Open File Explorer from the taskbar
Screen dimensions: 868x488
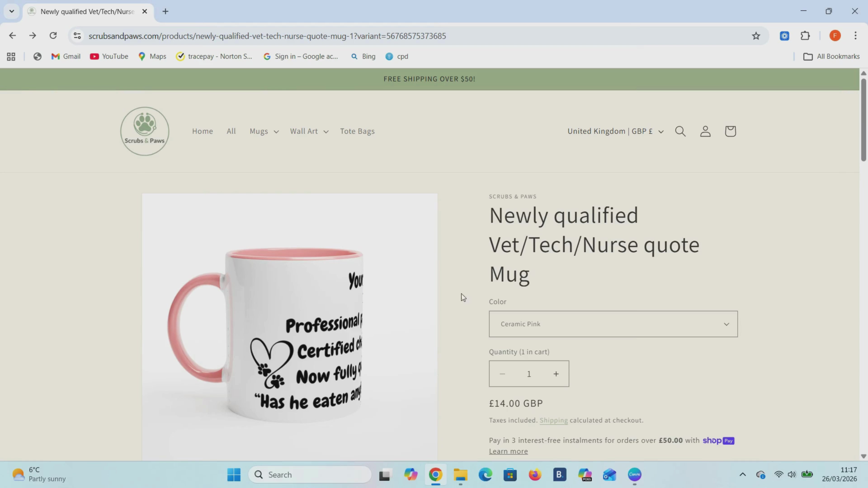coord(460,475)
